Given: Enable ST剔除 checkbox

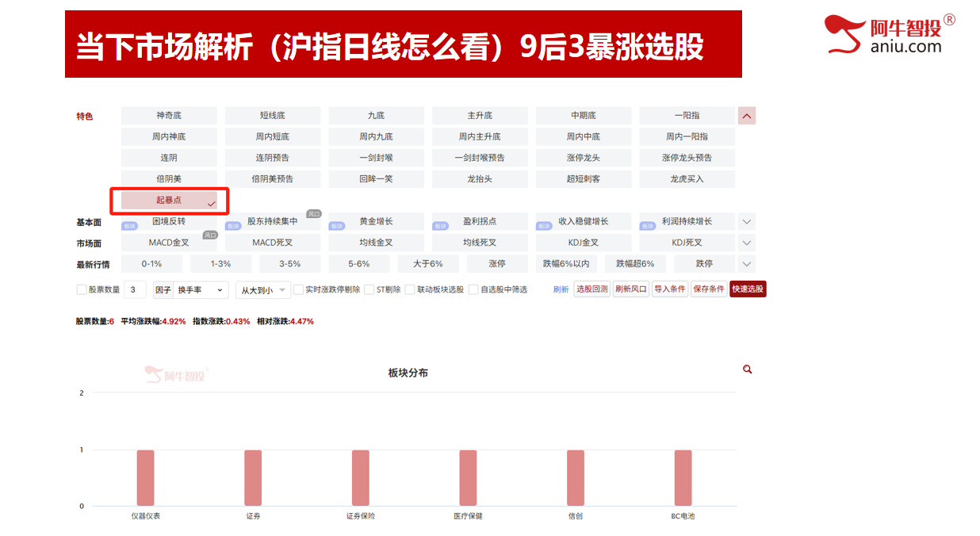Looking at the screenshot, I should pyautogui.click(x=369, y=290).
